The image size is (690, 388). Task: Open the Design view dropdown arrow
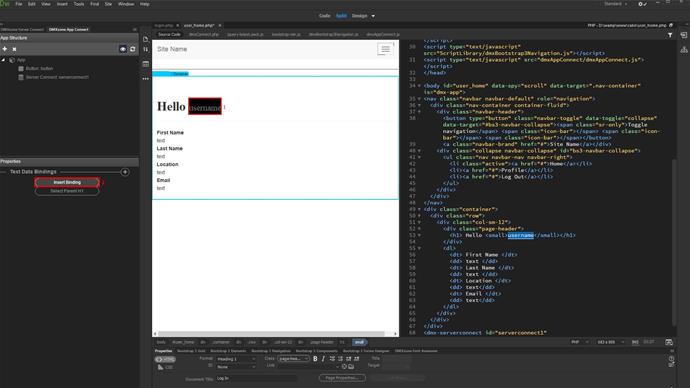[x=373, y=16]
